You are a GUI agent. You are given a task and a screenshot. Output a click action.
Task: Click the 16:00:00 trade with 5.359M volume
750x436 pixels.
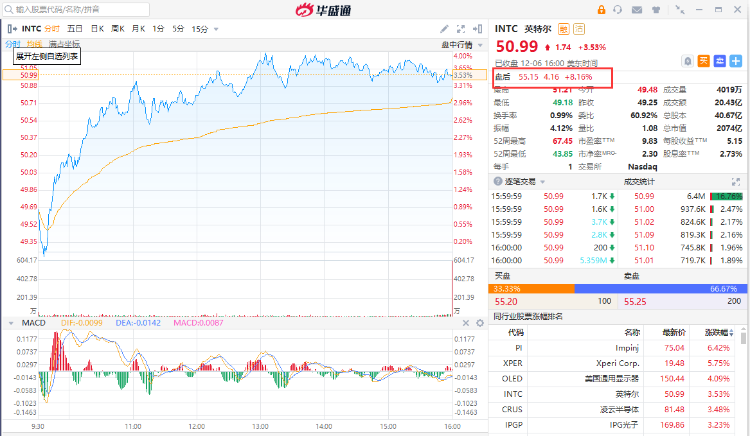click(553, 261)
